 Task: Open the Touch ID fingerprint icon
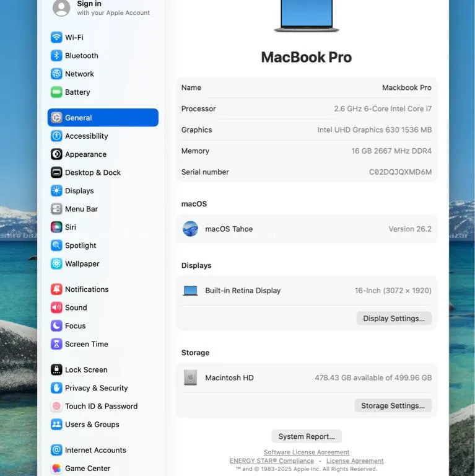(x=56, y=406)
